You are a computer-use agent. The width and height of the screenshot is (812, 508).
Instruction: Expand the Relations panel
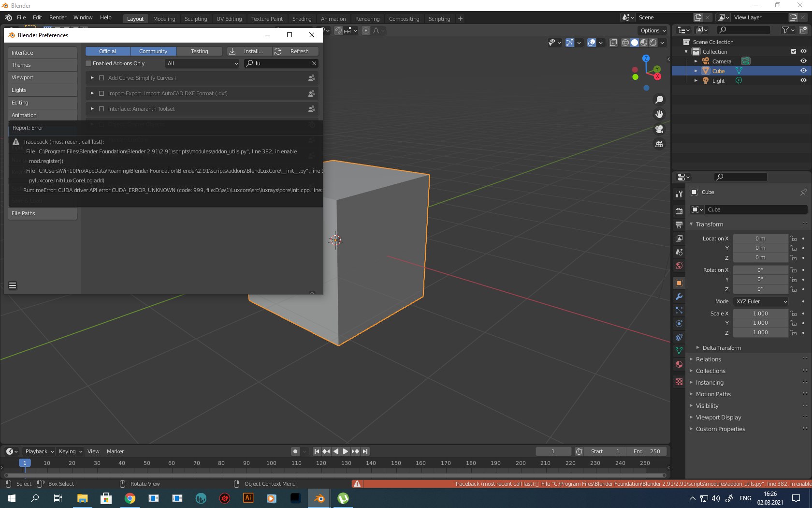(708, 359)
